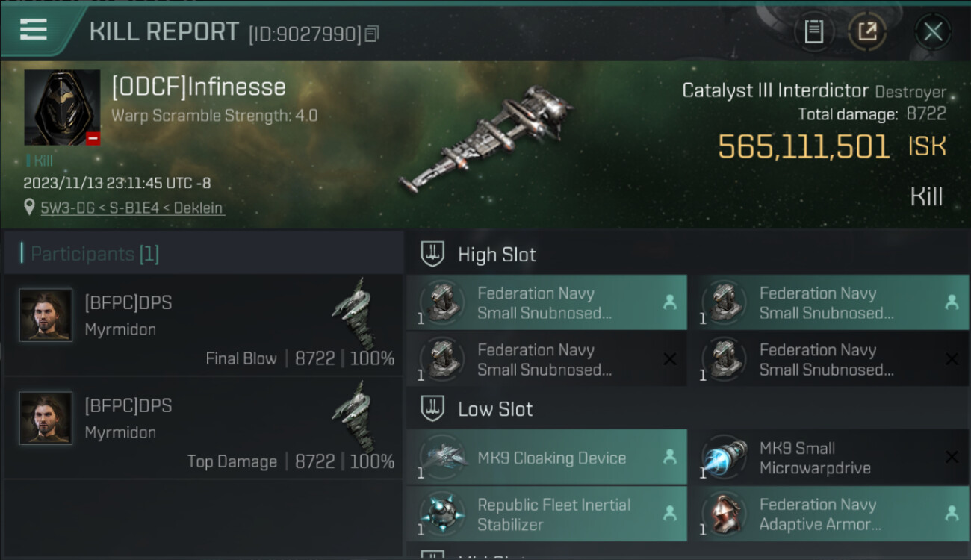Select the Participants tab
Image resolution: width=971 pixels, height=560 pixels.
95,254
